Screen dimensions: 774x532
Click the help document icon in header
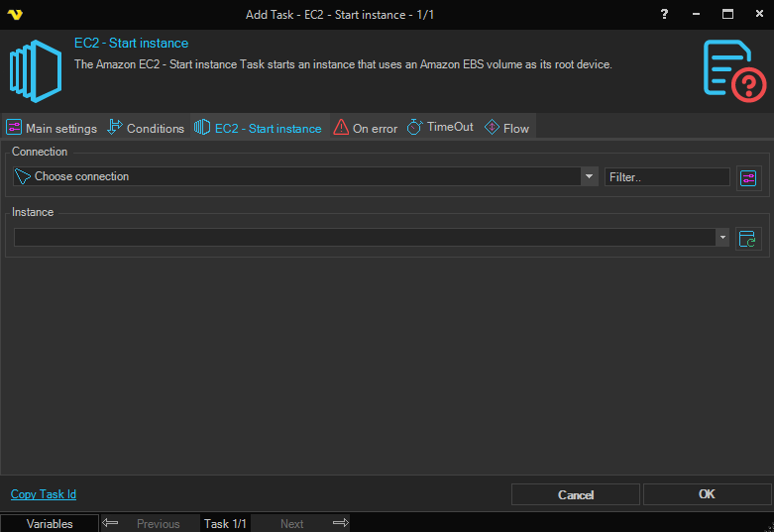pyautogui.click(x=734, y=68)
